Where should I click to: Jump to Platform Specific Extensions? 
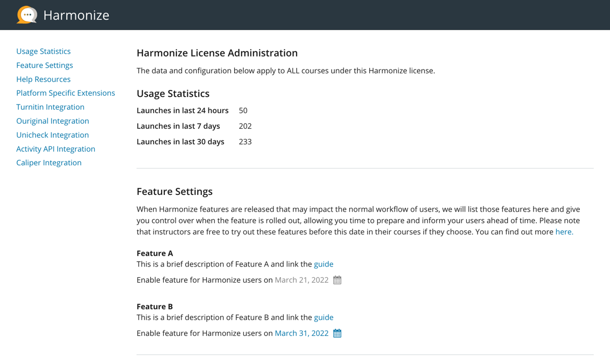point(65,93)
